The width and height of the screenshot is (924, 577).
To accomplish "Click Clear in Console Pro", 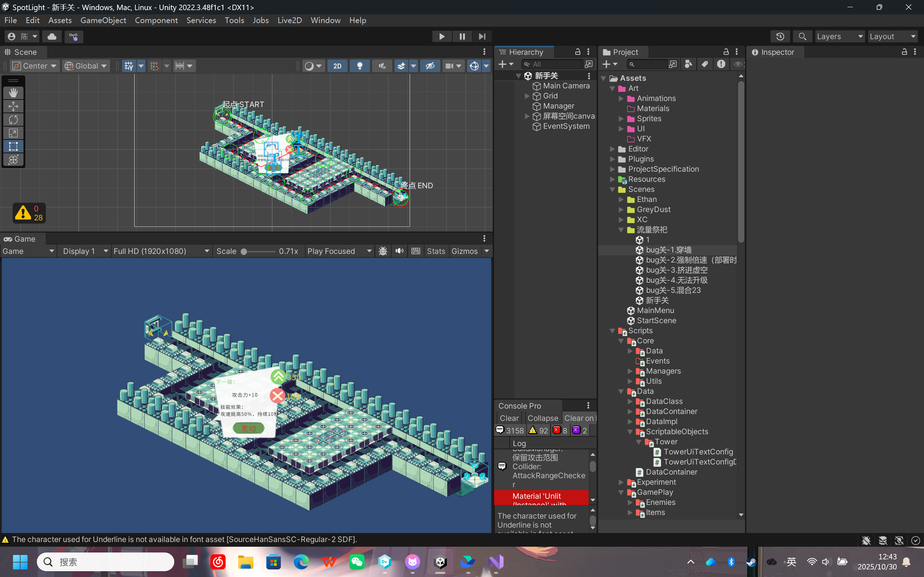I will coord(509,418).
